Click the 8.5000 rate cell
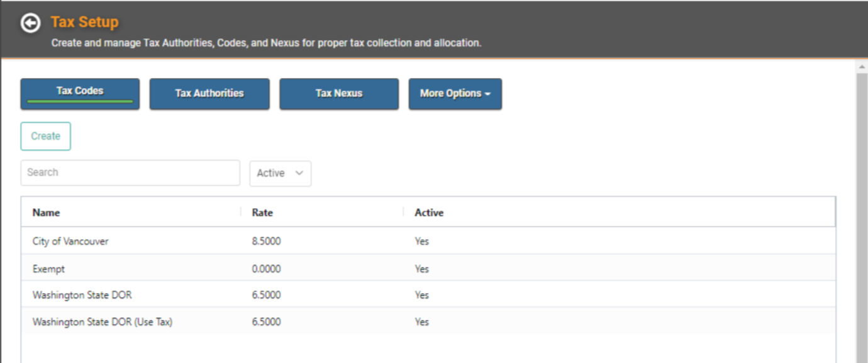868x363 pixels. (x=266, y=241)
